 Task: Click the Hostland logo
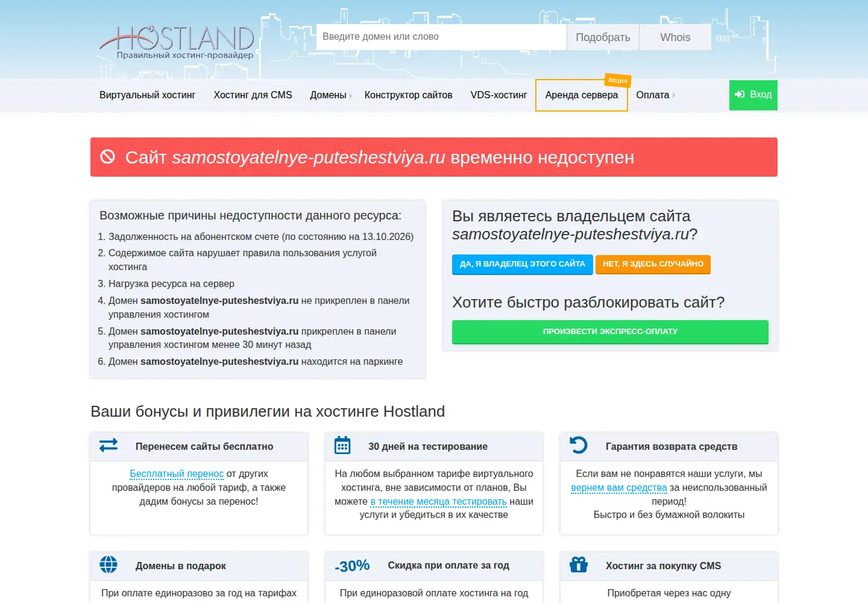177,43
